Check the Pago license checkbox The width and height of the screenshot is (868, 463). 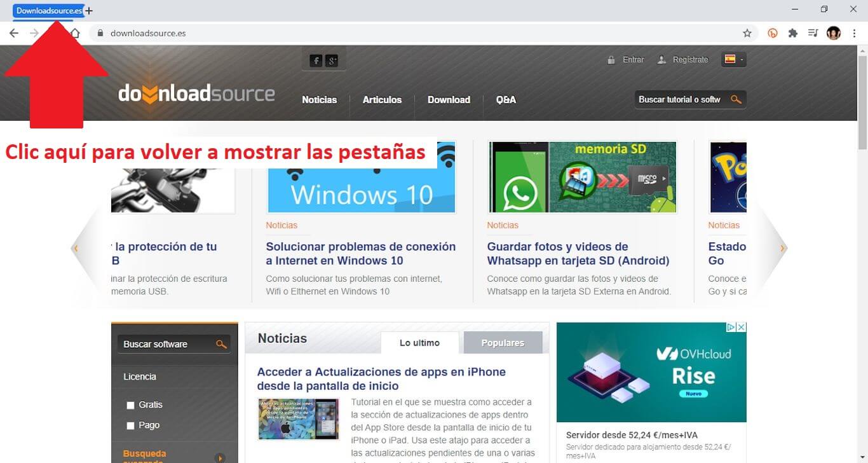coord(131,425)
